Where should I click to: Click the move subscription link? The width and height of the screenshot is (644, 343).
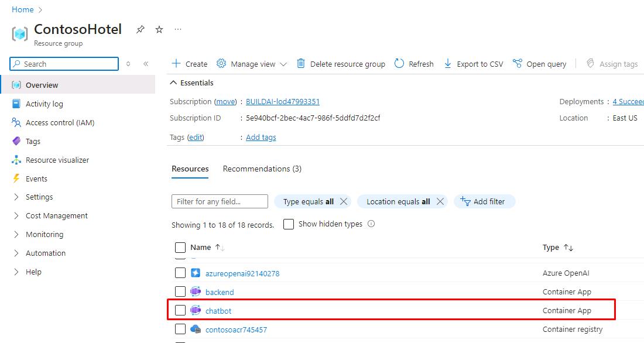pos(226,101)
